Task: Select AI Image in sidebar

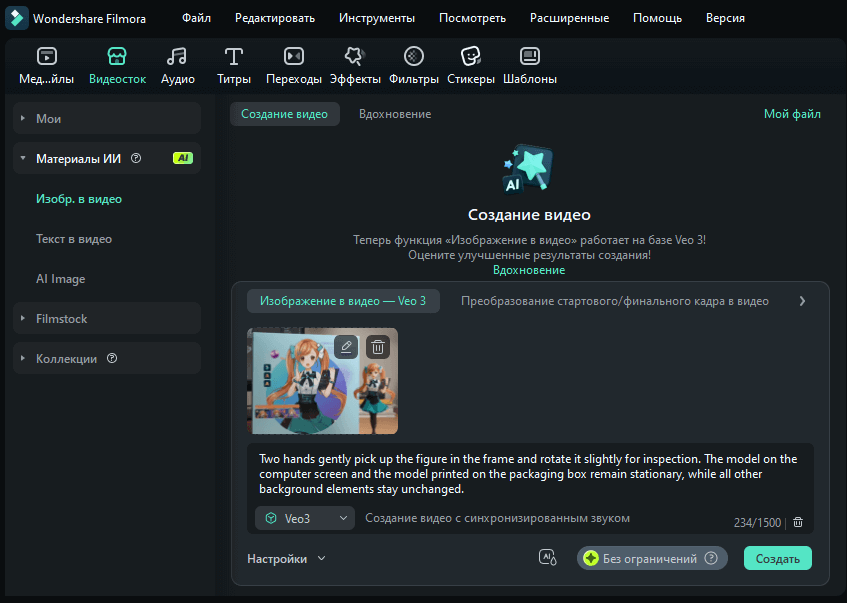Action: 60,279
